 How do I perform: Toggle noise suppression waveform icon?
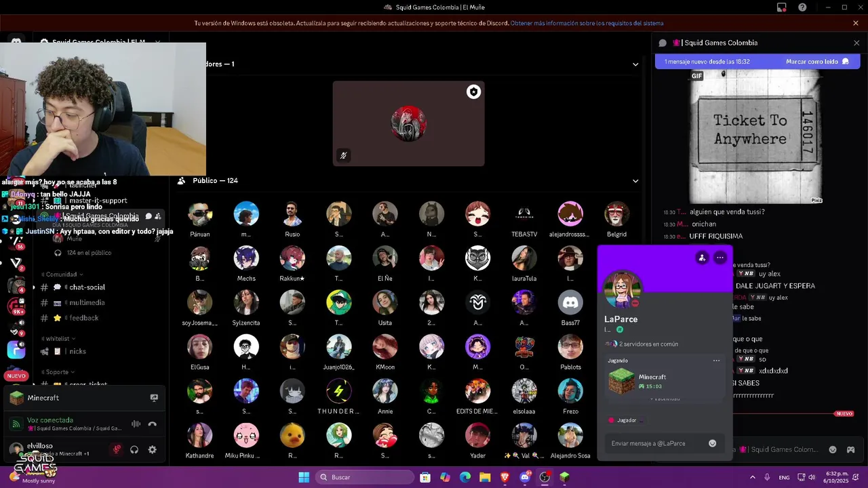[x=136, y=424]
